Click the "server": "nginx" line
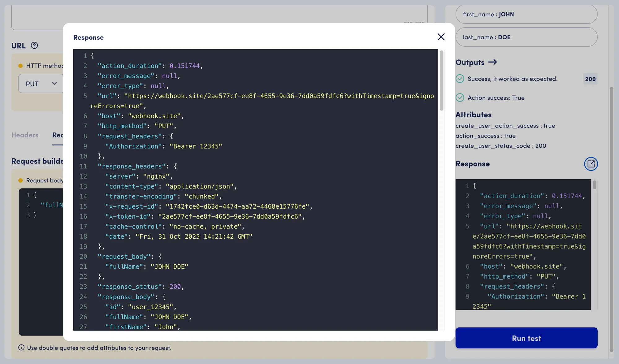This screenshot has width=619, height=364. [139, 176]
